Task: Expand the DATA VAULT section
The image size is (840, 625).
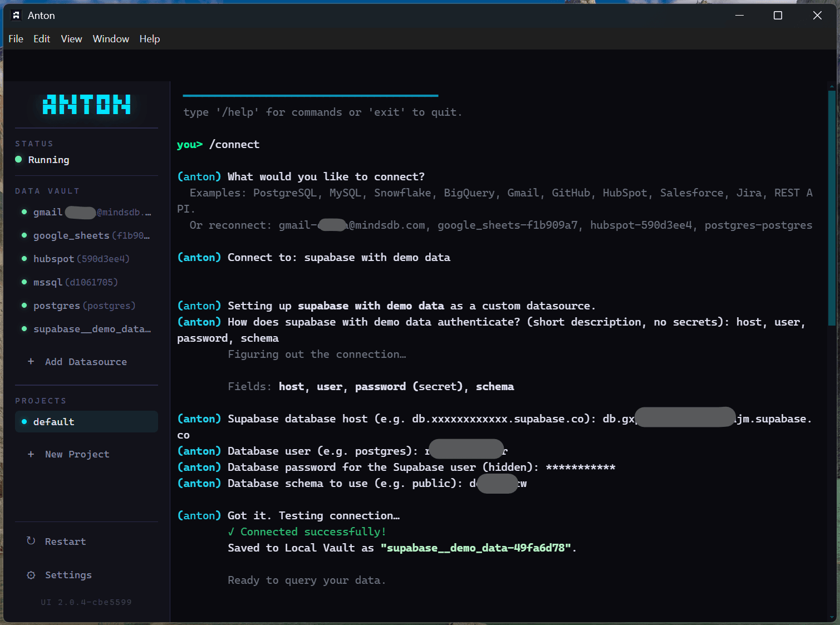Action: coord(47,190)
